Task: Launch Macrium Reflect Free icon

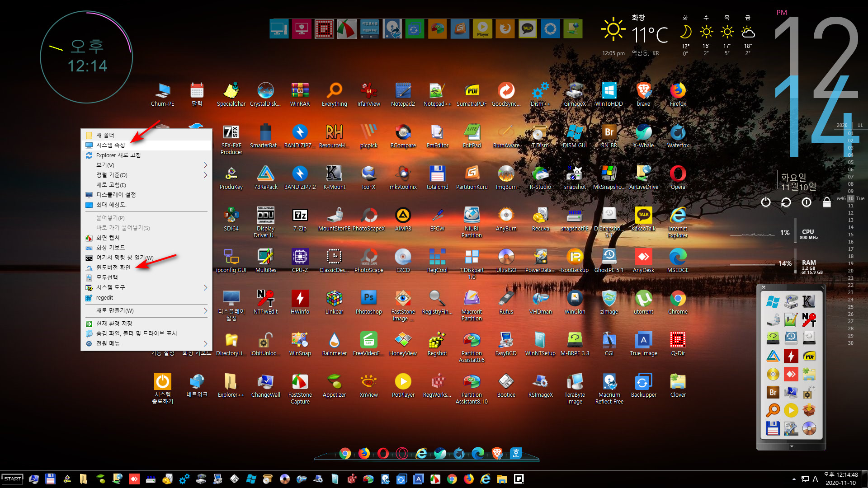Action: pyautogui.click(x=609, y=389)
